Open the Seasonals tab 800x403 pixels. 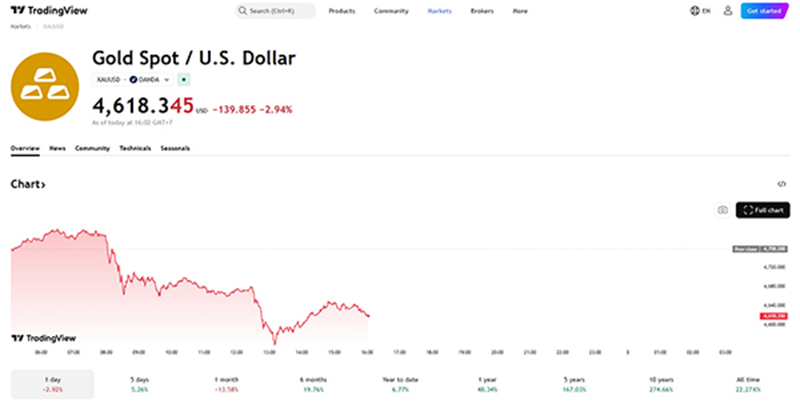pos(175,148)
